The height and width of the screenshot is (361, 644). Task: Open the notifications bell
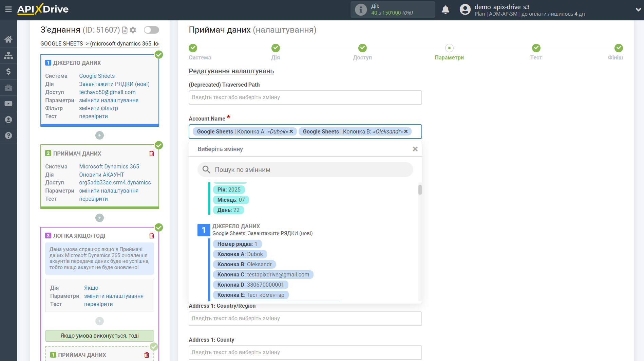pyautogui.click(x=446, y=10)
